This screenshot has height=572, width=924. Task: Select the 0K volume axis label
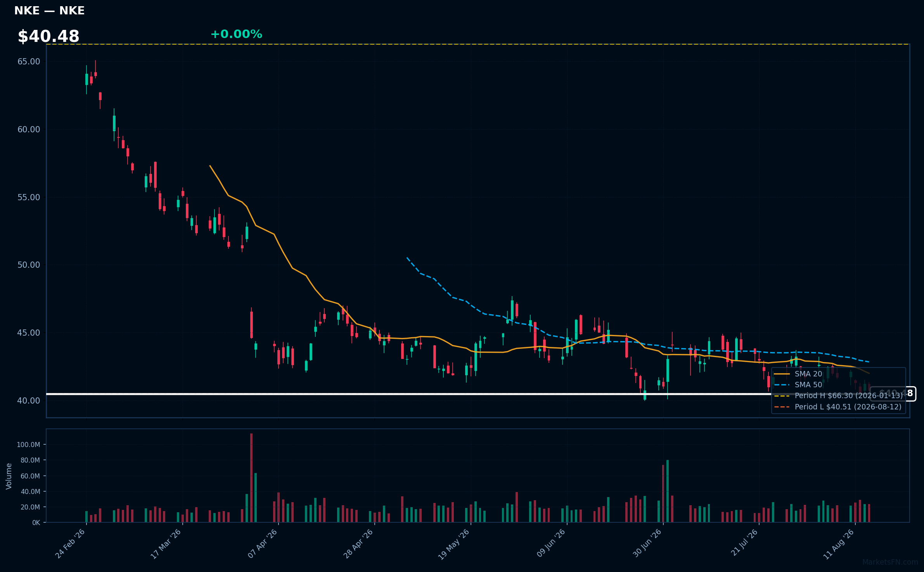click(36, 523)
